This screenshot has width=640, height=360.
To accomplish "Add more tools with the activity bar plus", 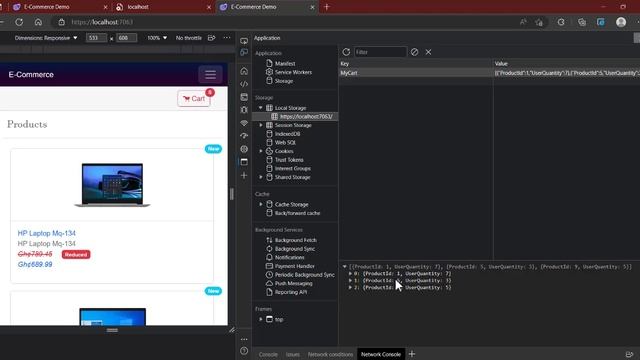I will [244, 176].
